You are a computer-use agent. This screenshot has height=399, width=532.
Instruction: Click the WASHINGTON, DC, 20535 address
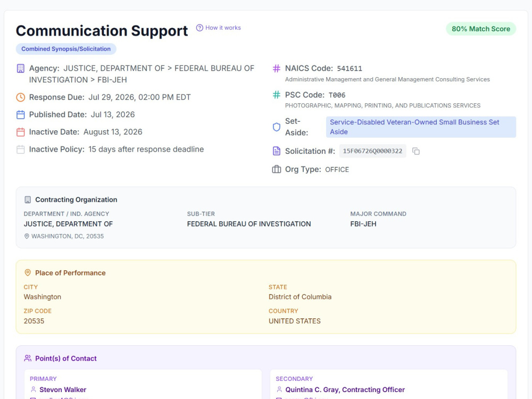[68, 236]
